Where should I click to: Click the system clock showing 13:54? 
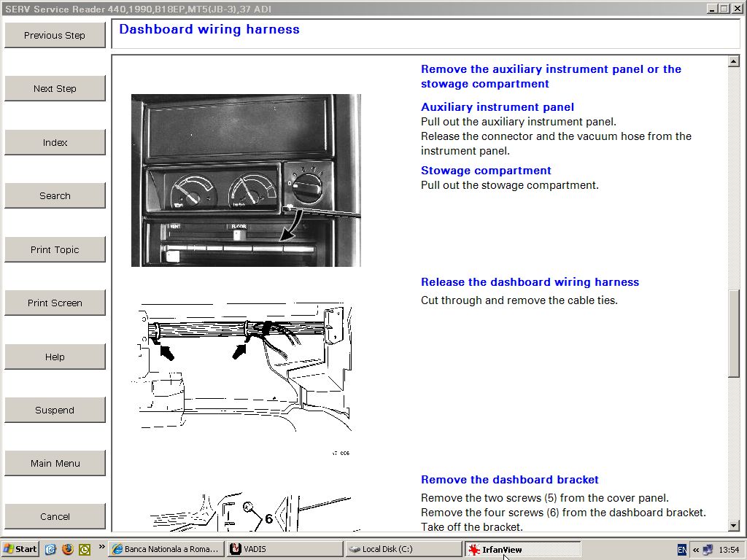click(729, 550)
